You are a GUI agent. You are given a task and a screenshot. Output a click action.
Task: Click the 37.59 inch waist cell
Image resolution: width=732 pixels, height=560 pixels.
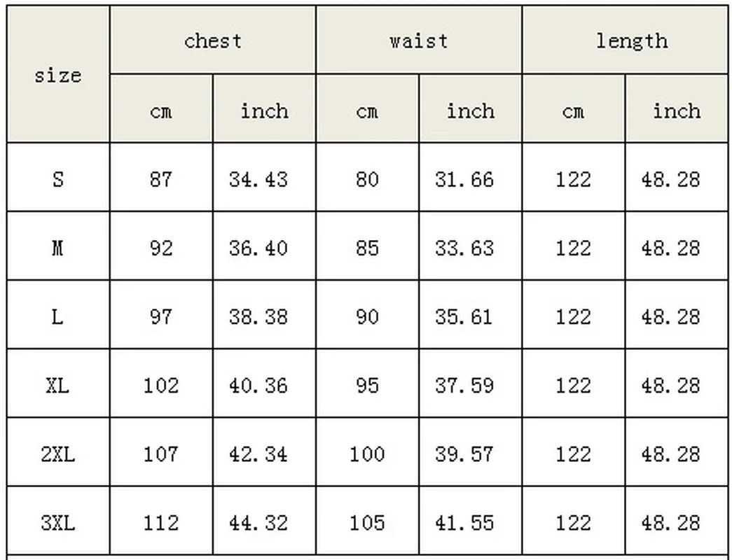(x=464, y=386)
